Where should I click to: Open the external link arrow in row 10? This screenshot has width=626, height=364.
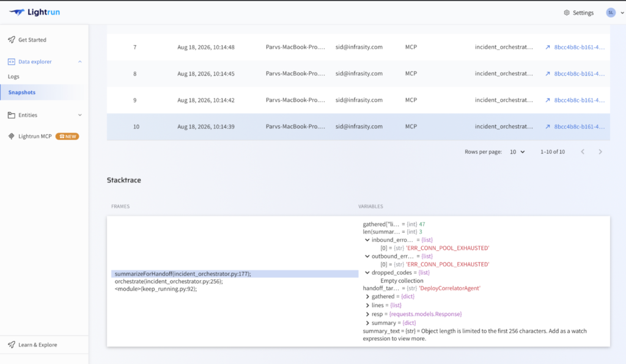(x=548, y=126)
